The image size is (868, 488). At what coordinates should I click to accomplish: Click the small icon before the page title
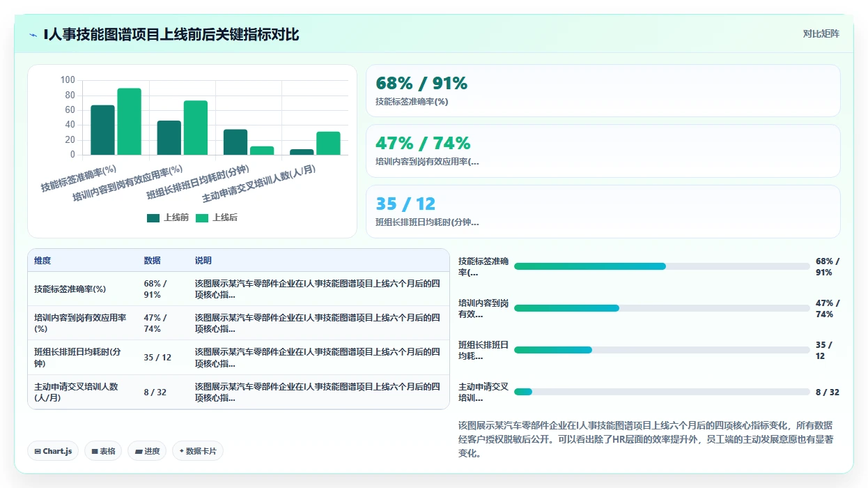[x=33, y=34]
